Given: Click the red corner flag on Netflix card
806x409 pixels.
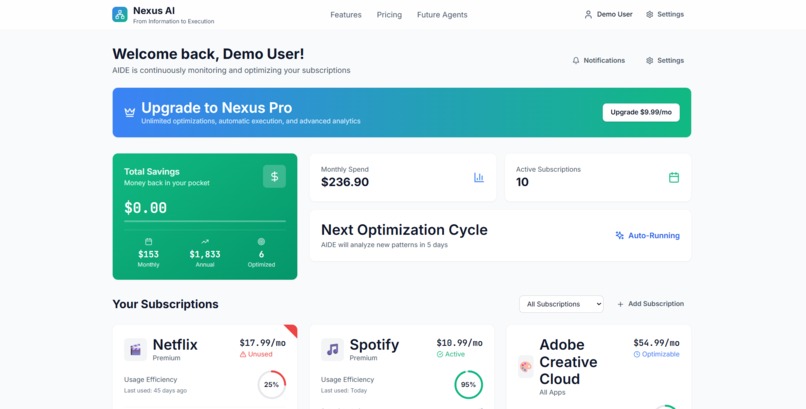Looking at the screenshot, I should [292, 330].
